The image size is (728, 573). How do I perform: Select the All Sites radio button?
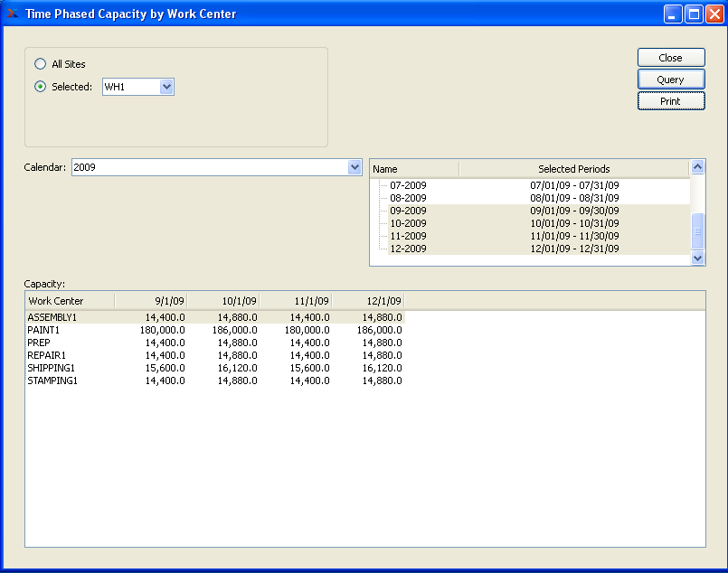click(x=40, y=64)
